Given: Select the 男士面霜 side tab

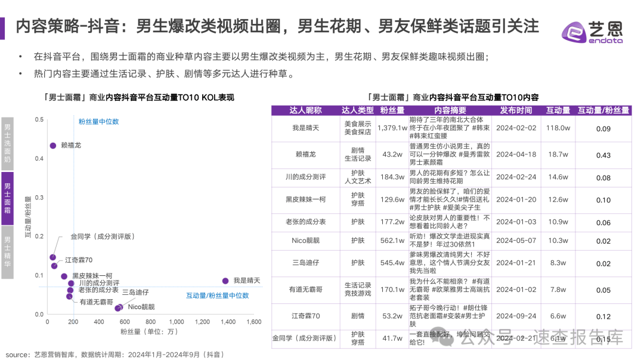Looking at the screenshot, I should click(x=7, y=198).
